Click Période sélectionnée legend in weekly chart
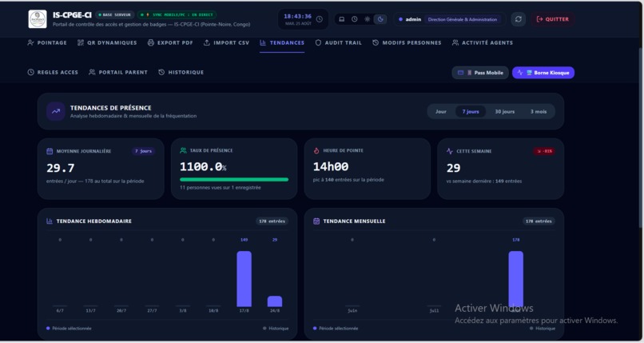Screen dimensions: 644x343 [69, 329]
